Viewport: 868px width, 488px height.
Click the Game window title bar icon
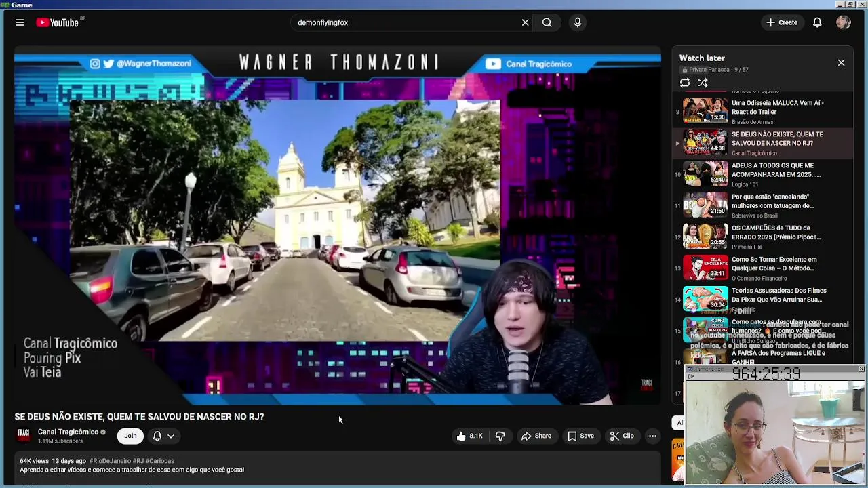(x=5, y=5)
